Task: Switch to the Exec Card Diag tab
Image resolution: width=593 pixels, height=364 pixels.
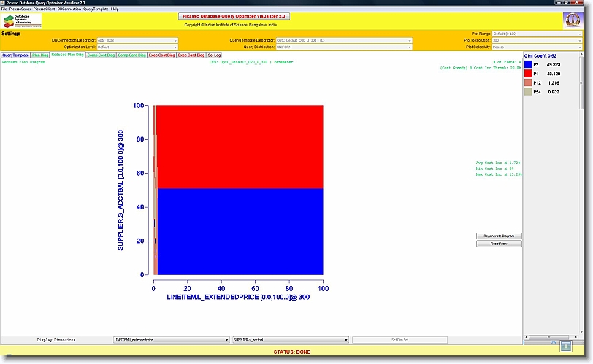Action: pyautogui.click(x=191, y=55)
